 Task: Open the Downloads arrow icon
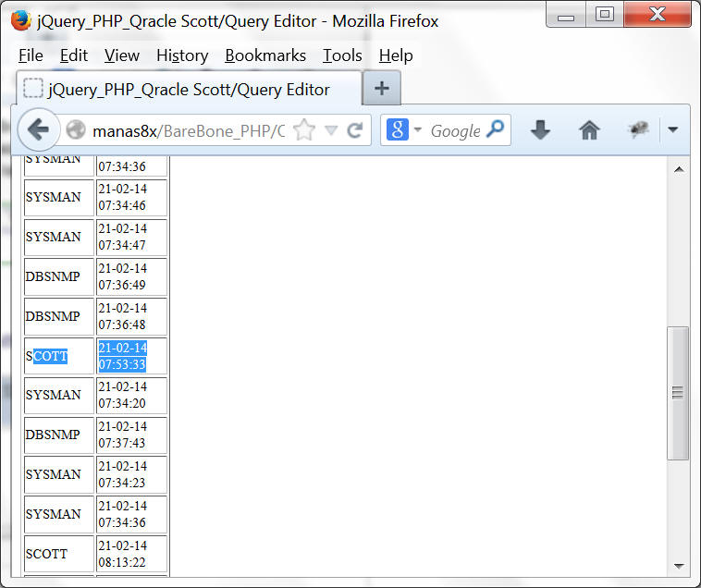[x=540, y=130]
